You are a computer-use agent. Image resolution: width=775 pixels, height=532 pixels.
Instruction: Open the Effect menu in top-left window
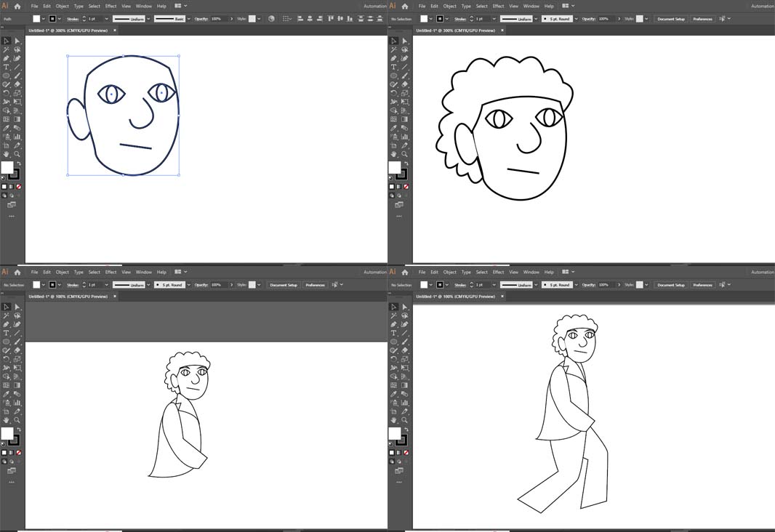(111, 7)
